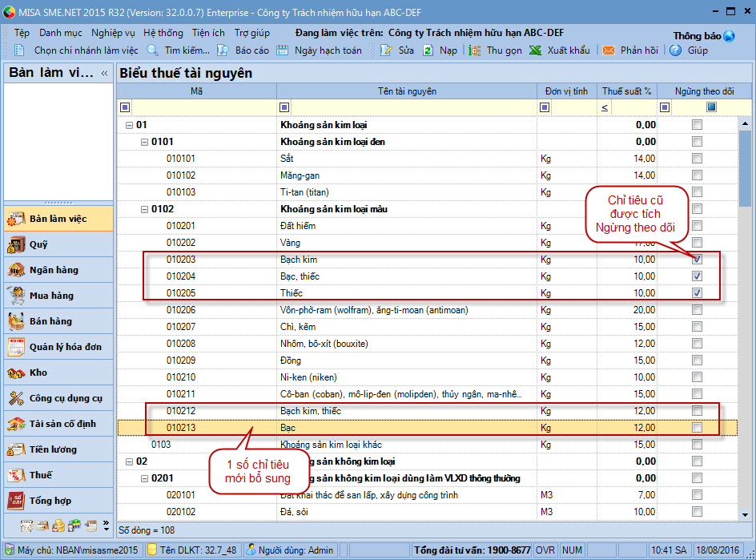This screenshot has height=560, width=756.
Task: Open the Công cụ dụng cụ icon
Action: 16,398
